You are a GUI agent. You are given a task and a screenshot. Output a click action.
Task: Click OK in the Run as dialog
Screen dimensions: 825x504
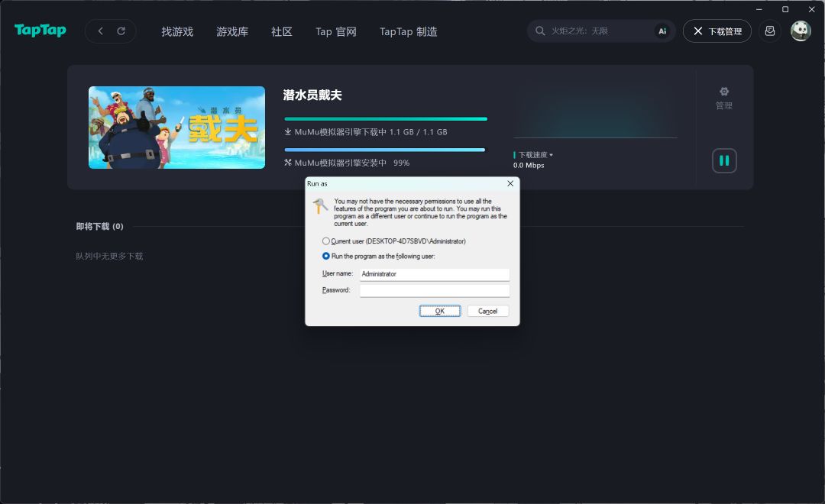coord(440,311)
